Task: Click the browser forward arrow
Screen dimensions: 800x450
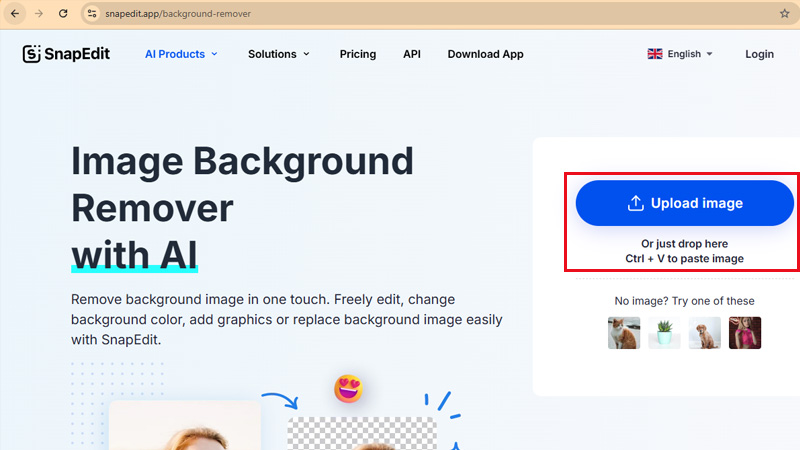Action: pyautogui.click(x=39, y=14)
